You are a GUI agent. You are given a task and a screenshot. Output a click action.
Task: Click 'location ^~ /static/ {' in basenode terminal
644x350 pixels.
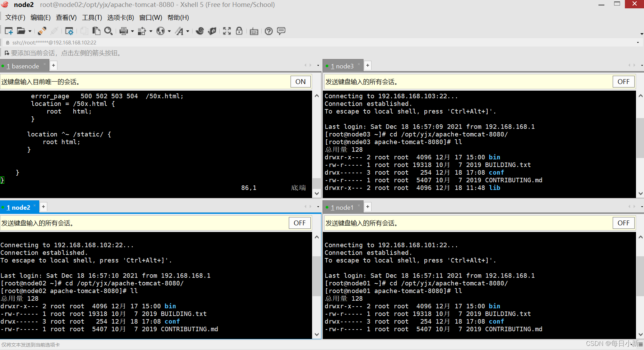[x=69, y=134]
